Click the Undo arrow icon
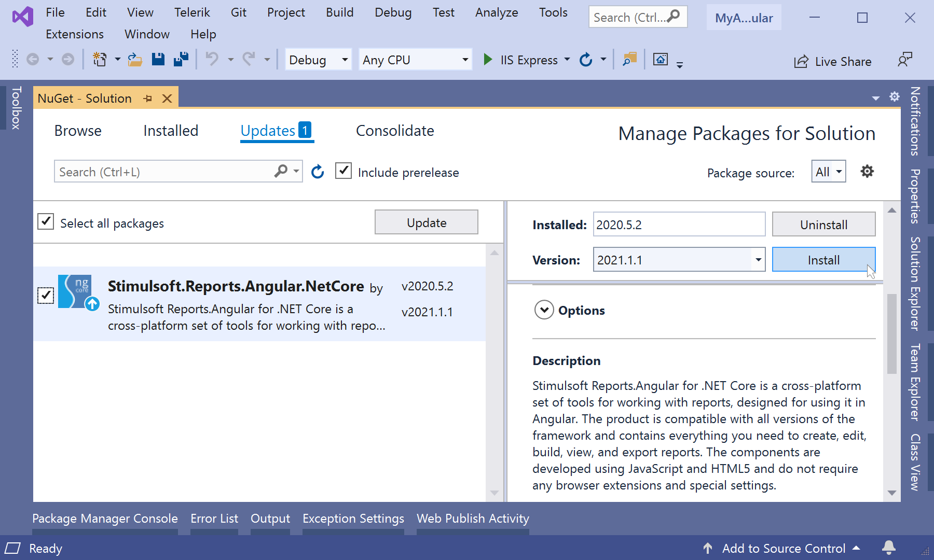Image resolution: width=934 pixels, height=560 pixels. click(x=212, y=60)
